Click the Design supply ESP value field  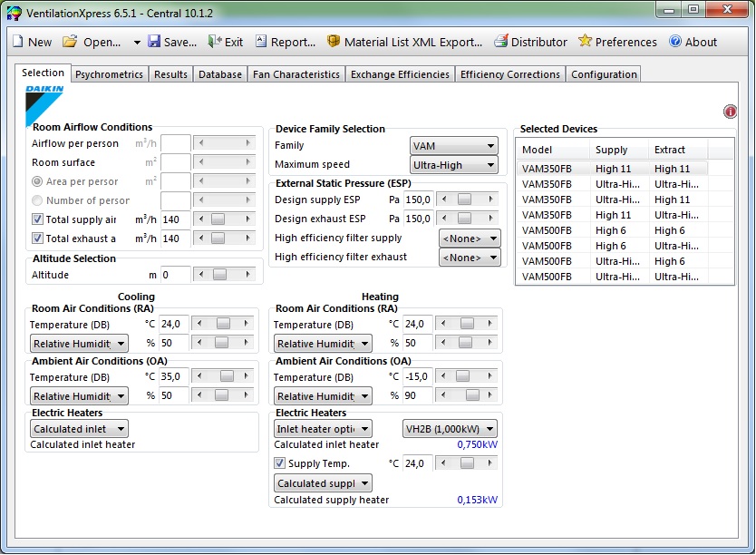pos(419,200)
